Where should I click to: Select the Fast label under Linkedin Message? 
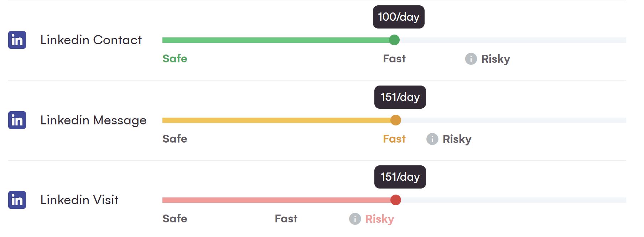tap(394, 139)
